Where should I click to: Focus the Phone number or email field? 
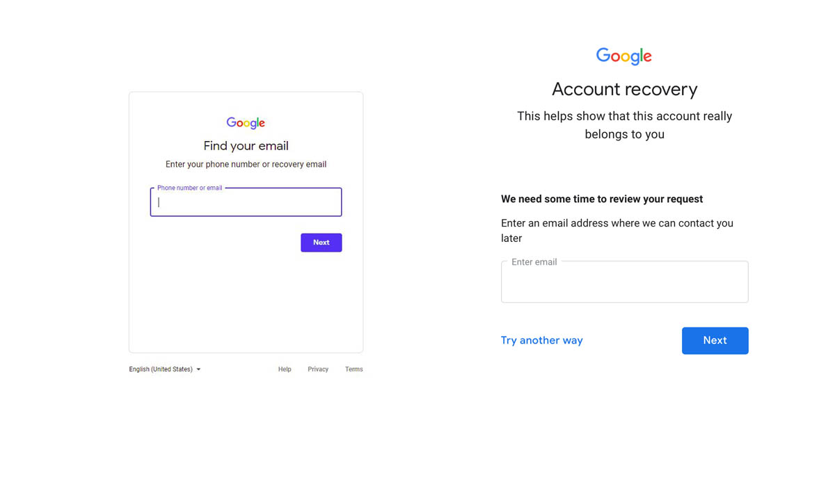tap(246, 202)
